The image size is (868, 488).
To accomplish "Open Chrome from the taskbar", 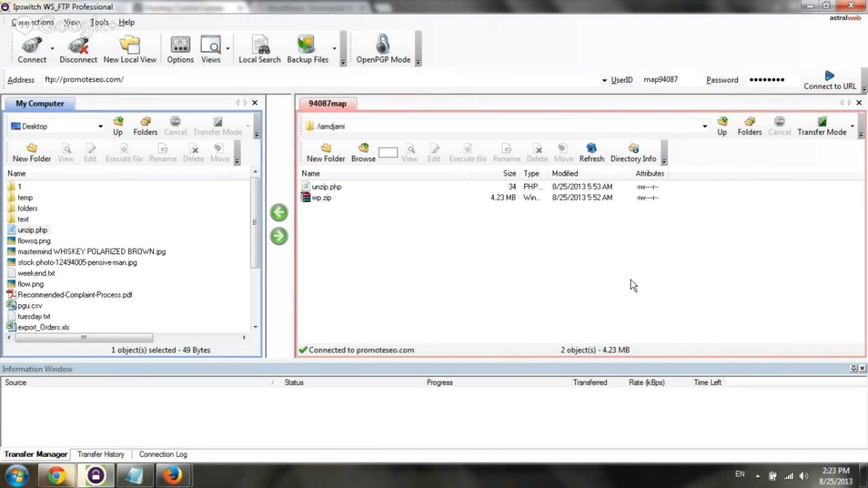I will [57, 475].
